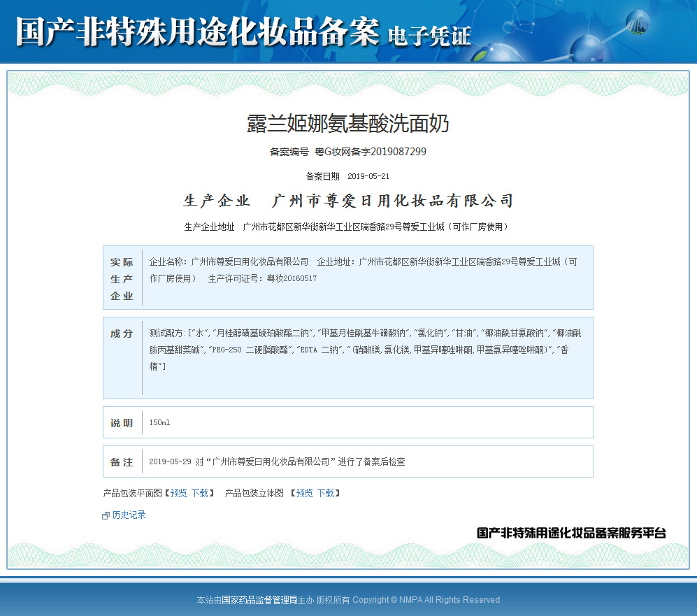Click 下载 for 产品包装立体图

[x=325, y=493]
